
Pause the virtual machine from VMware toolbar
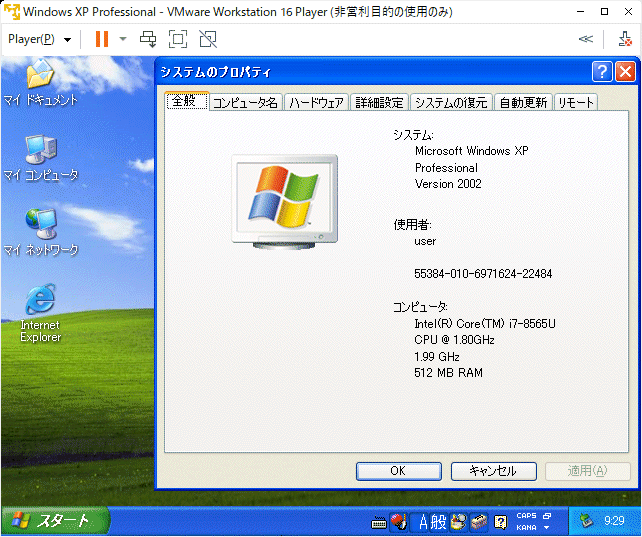click(102, 39)
